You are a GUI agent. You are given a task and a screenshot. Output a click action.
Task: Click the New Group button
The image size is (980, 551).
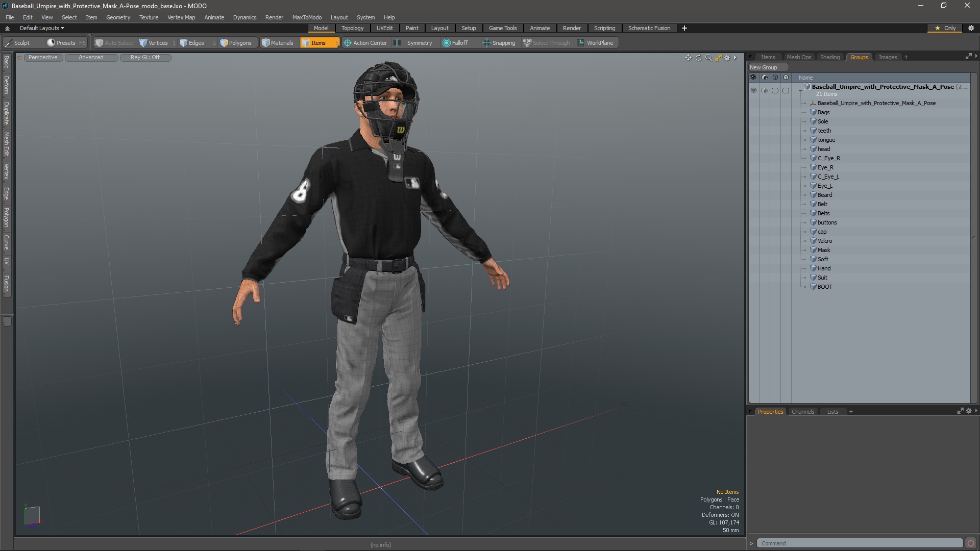click(x=768, y=67)
